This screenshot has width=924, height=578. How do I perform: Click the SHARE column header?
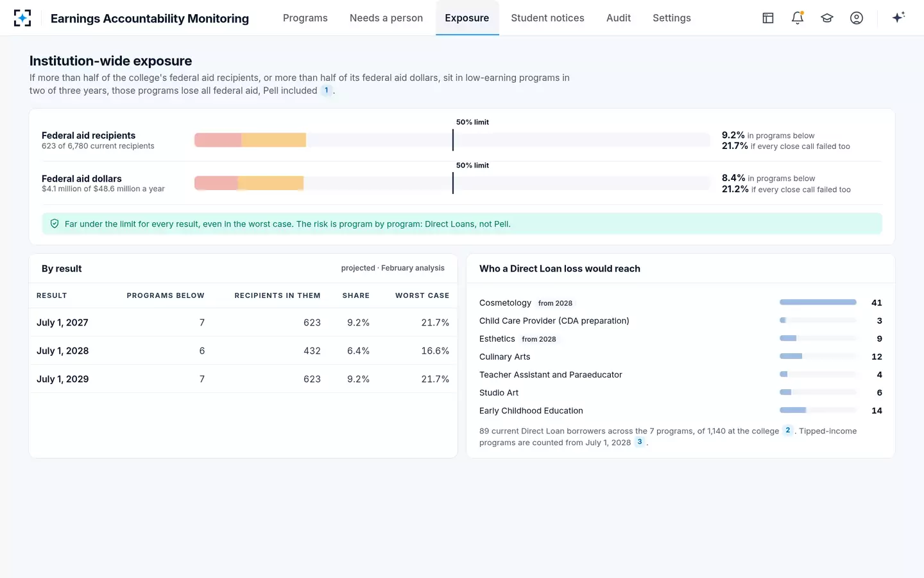[356, 295]
